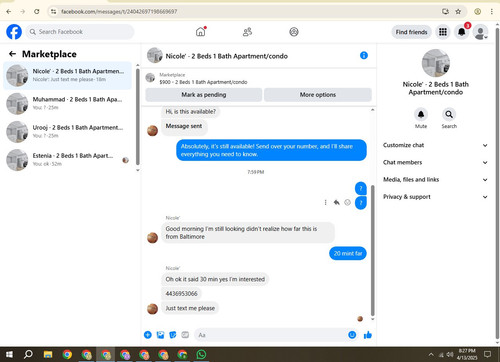
Task: Click the Search Facebook field
Action: (80, 32)
